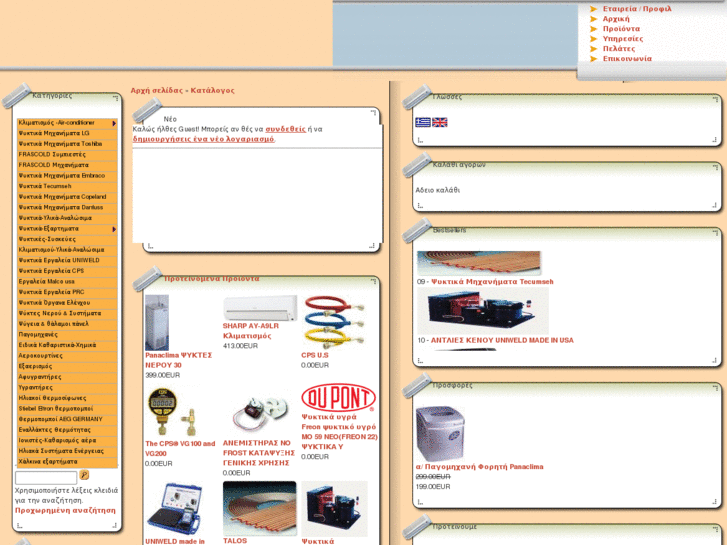Click the UNIWELD scale kit product image
The width and height of the screenshot is (727, 545).
tap(175, 509)
